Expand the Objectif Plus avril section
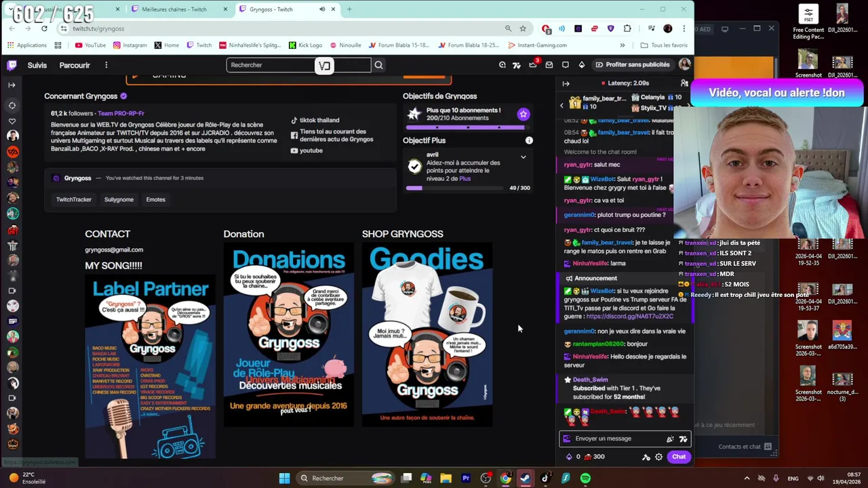Image resolution: width=868 pixels, height=488 pixels. click(x=523, y=157)
